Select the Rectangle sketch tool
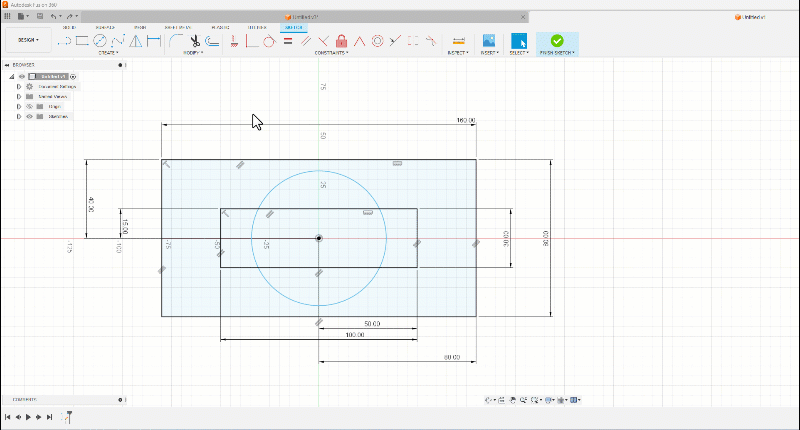This screenshot has width=800, height=430. click(x=83, y=41)
